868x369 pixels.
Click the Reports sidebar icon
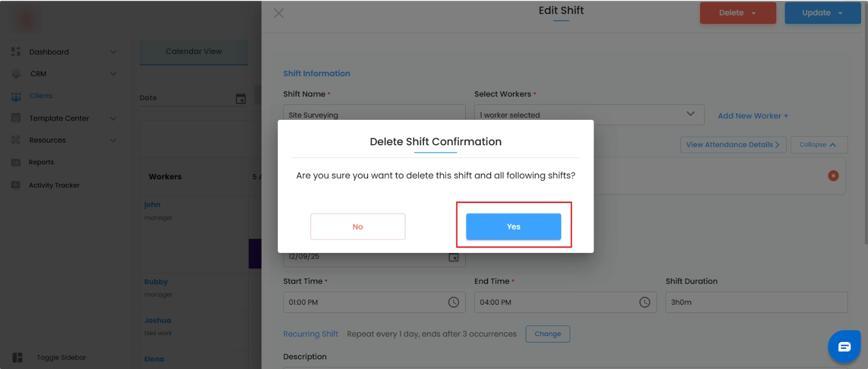16,162
